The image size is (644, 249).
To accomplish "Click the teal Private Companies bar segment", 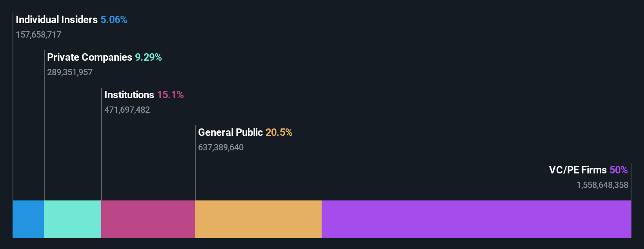I will pos(73,219).
